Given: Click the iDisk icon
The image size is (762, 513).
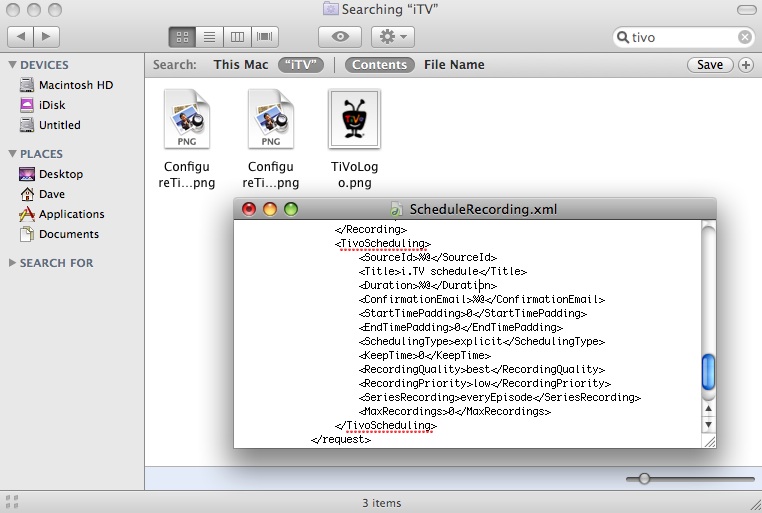Looking at the screenshot, I should pyautogui.click(x=27, y=105).
